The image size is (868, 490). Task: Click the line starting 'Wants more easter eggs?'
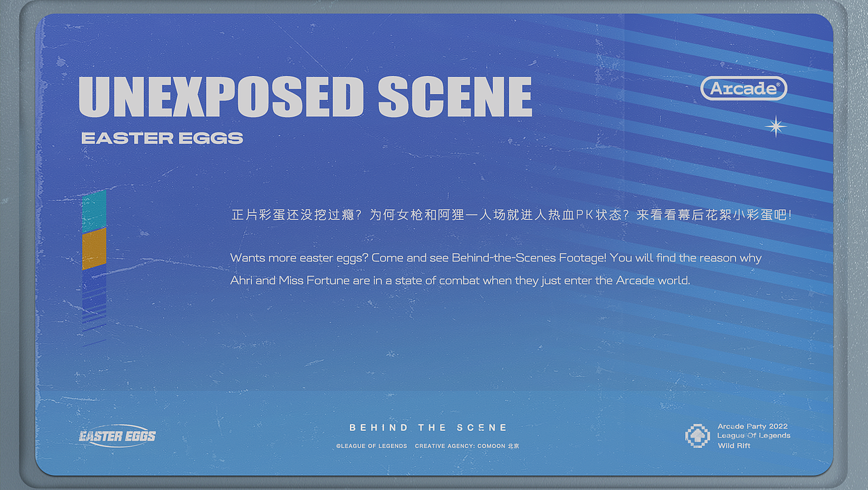(496, 258)
